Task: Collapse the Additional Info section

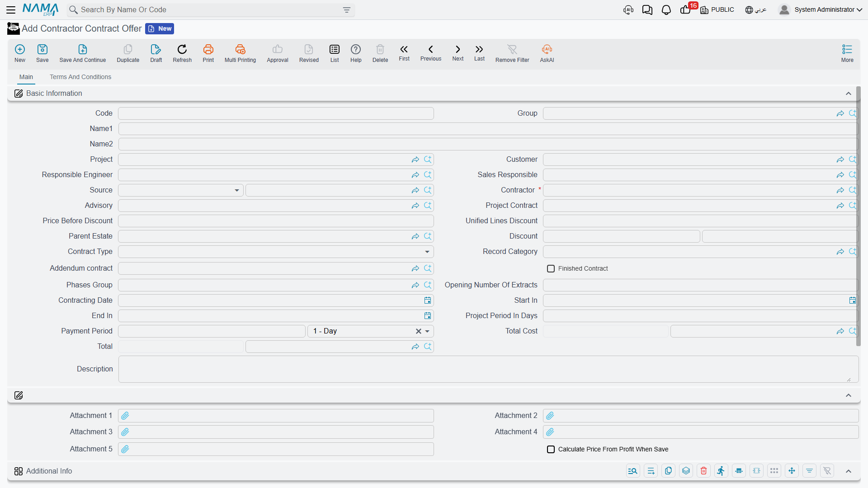Action: [x=849, y=471]
